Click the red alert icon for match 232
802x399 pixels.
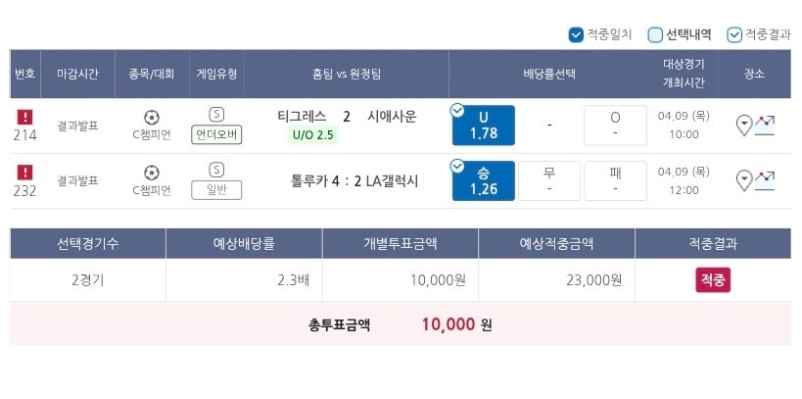coord(25,172)
